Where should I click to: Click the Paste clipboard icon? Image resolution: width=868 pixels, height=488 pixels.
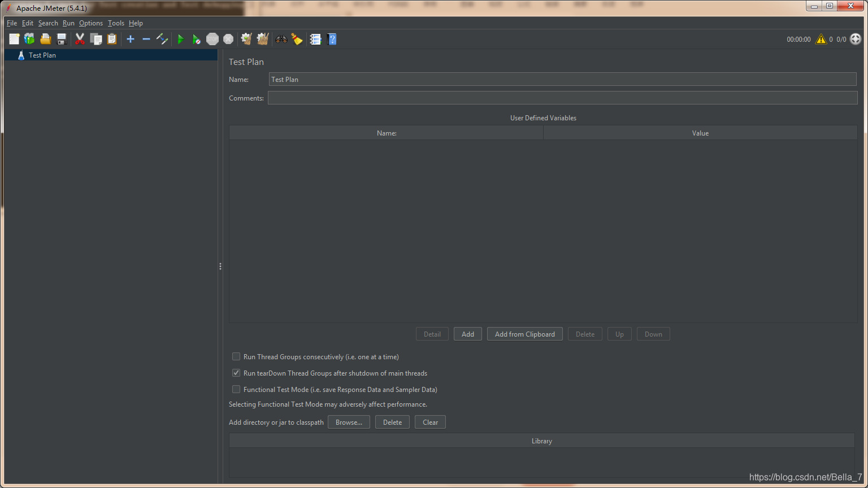112,39
